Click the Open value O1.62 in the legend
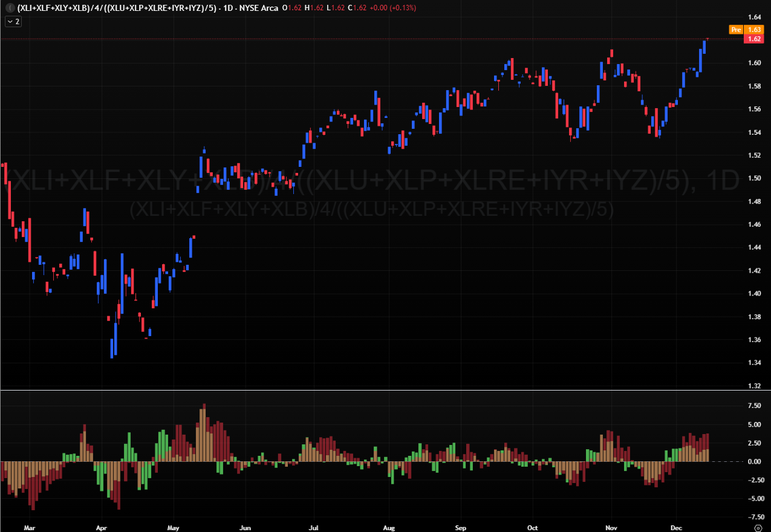771x532 pixels. pyautogui.click(x=291, y=8)
